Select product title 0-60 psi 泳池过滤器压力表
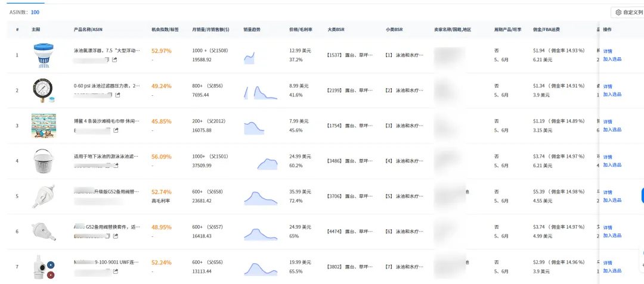The image size is (644, 284). (107, 86)
